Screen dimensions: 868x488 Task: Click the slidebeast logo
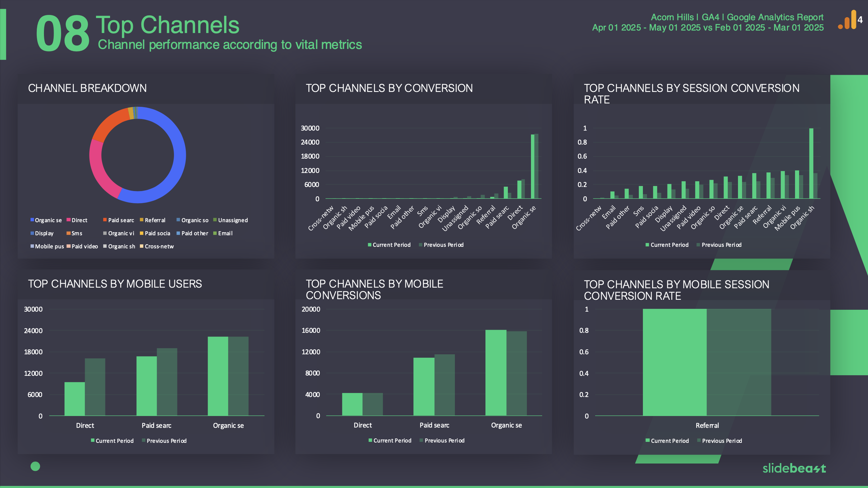pyautogui.click(x=794, y=468)
